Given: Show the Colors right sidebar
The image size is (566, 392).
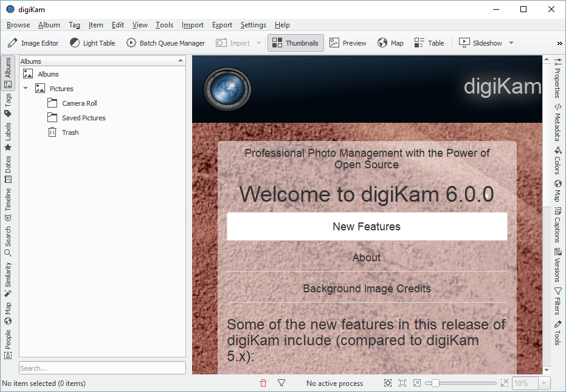Looking at the screenshot, I should [x=557, y=160].
